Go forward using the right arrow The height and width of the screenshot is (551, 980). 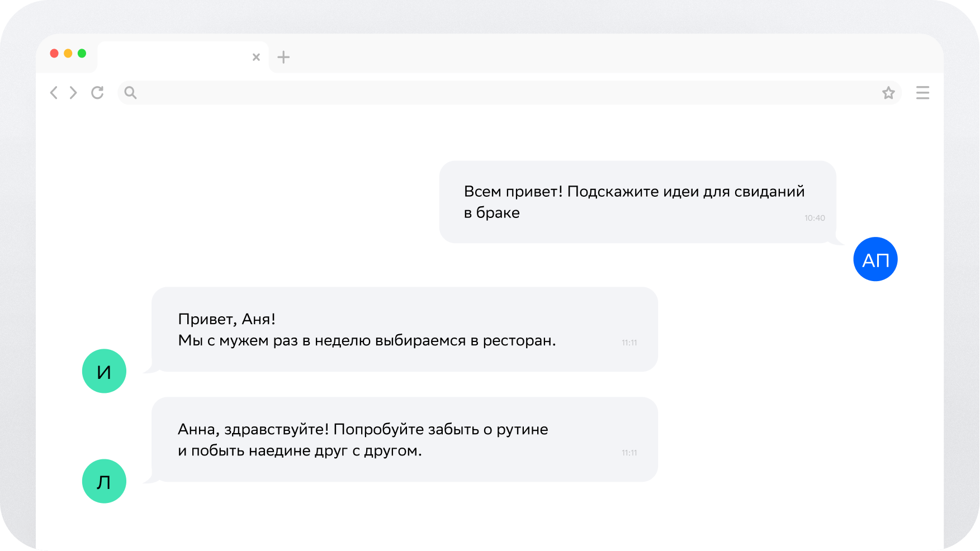[73, 93]
